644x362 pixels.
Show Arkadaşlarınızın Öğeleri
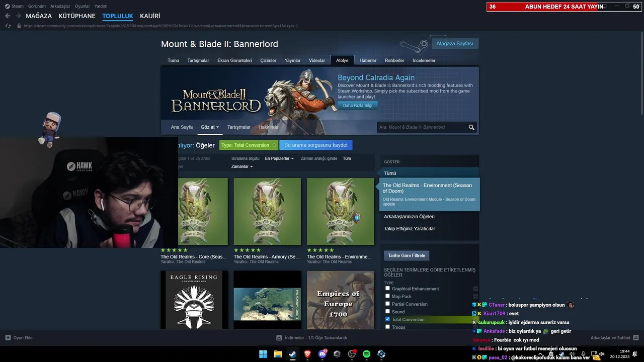(409, 217)
